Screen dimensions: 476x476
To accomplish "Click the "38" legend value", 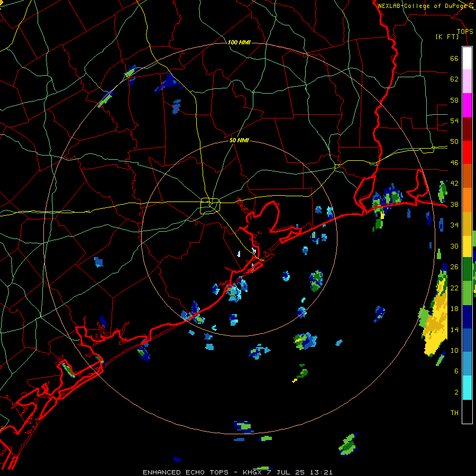I will click(x=454, y=204).
